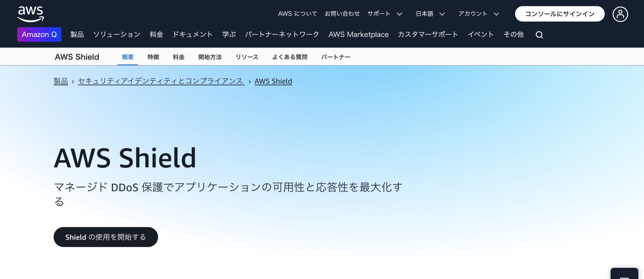Click コンソールにサインイン button
Screen dimensions: 644x279
pyautogui.click(x=560, y=14)
